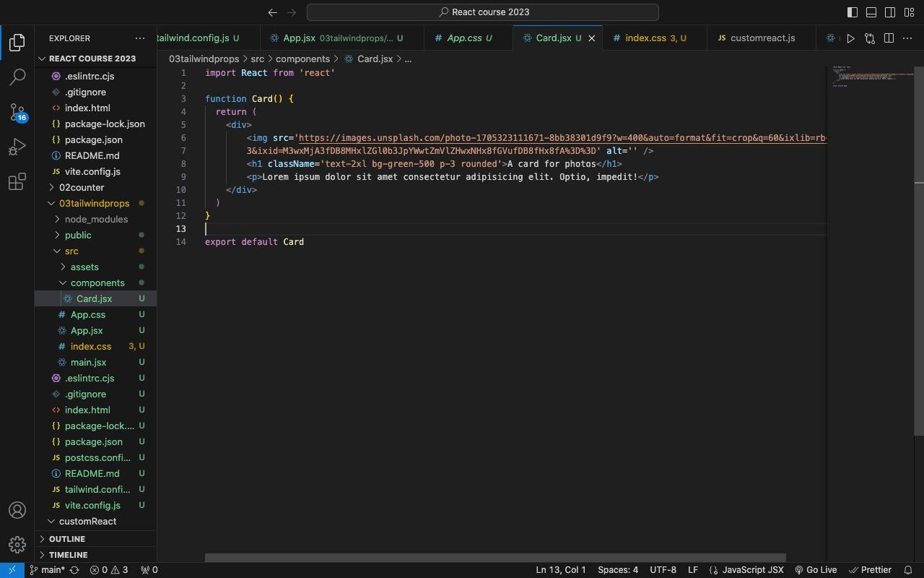Open the Accounts menu icon
The height and width of the screenshot is (578, 924).
click(17, 510)
